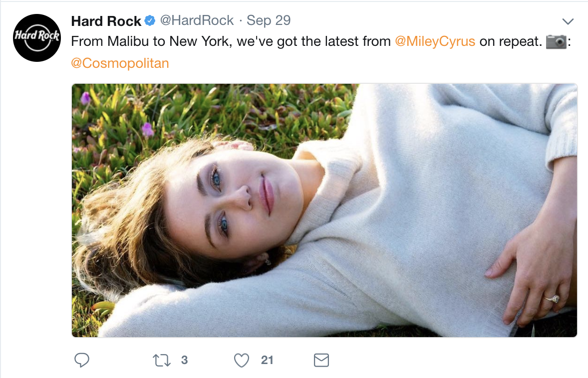Open the Hard Rock display name link
The height and width of the screenshot is (378, 588).
106,21
